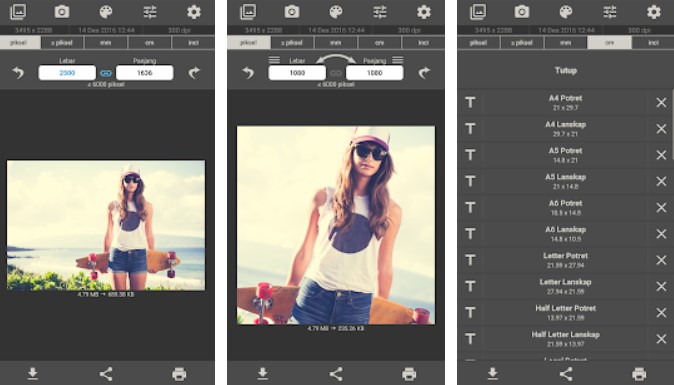Click the Panjang field showing 1636
The width and height of the screenshot is (674, 385).
click(x=144, y=73)
